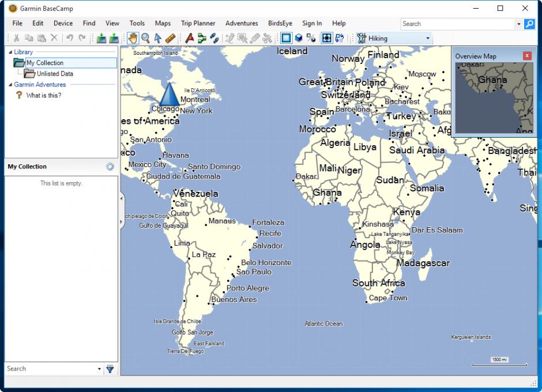The height and width of the screenshot is (392, 542).
Task: Click the Cape Town label on map
Action: (388, 298)
